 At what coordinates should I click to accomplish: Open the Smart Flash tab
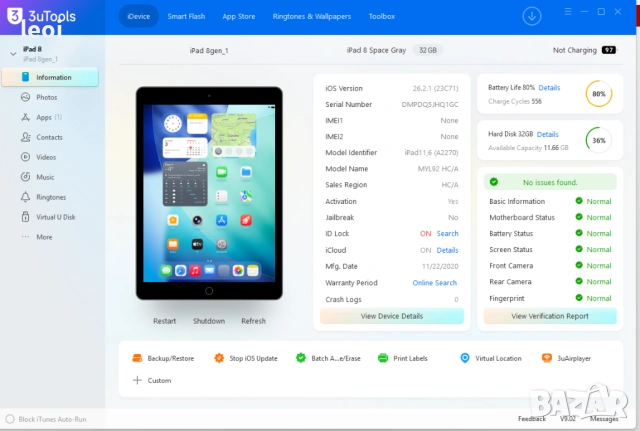(186, 16)
